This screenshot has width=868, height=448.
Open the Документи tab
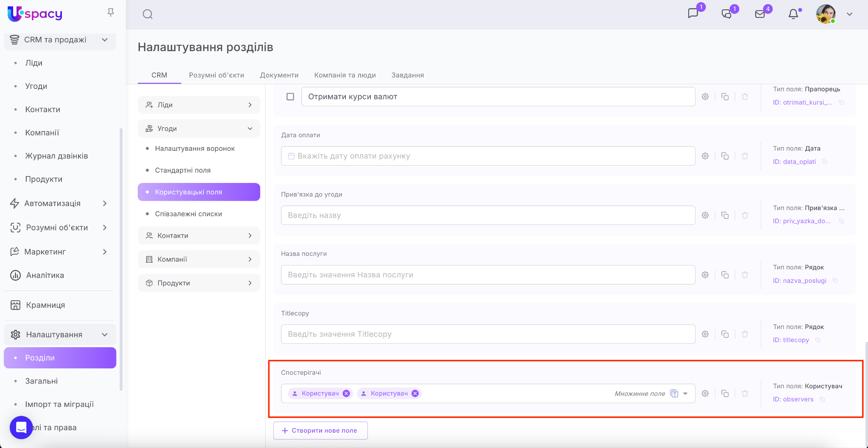pyautogui.click(x=279, y=75)
